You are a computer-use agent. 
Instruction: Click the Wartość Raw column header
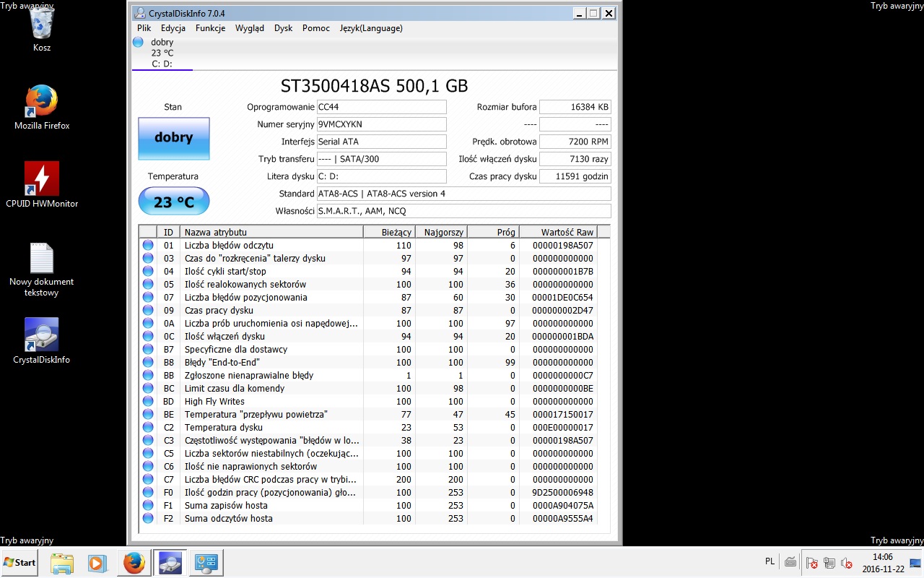coord(559,232)
